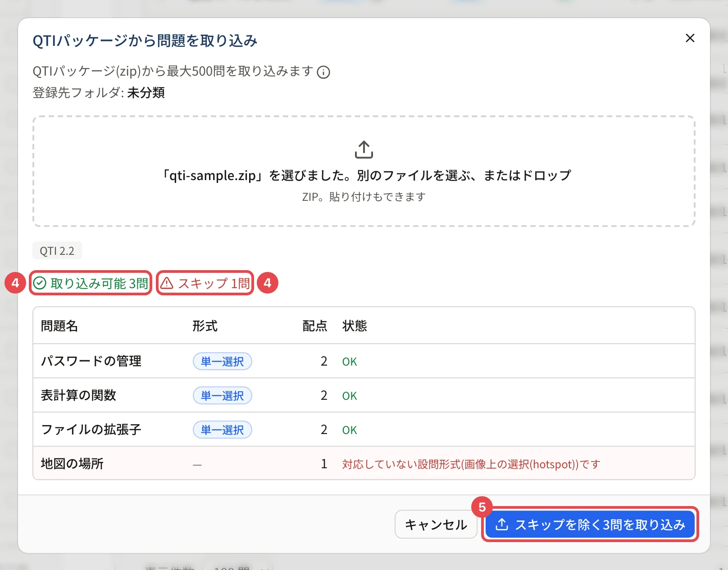Click the ZIP。貼り付けもできます hint text
Viewport: 728px width, 570px height.
(364, 197)
